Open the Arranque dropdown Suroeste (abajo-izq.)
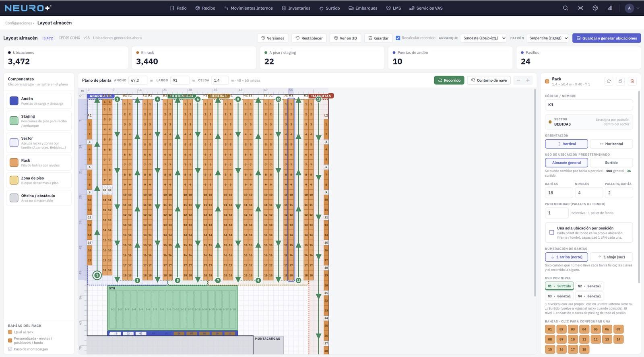This screenshot has width=644, height=357. coord(483,38)
